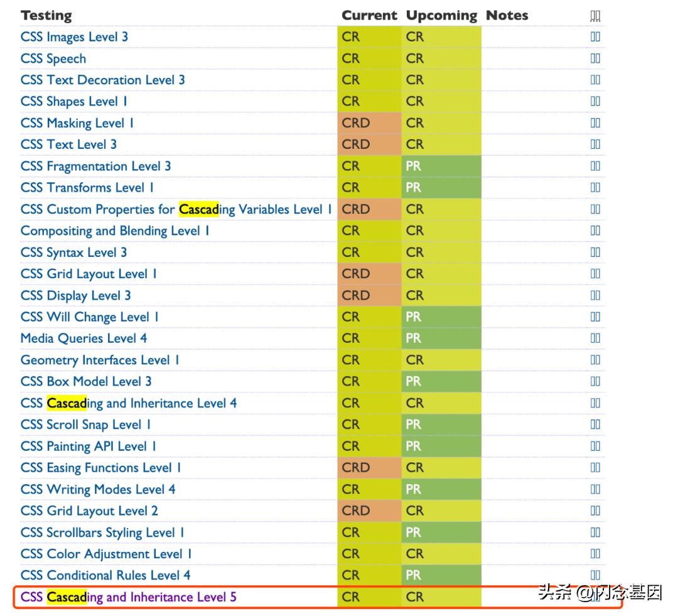Open CSS Conditional Rules Level 4 link
Screen dimensions: 678x616
105,575
